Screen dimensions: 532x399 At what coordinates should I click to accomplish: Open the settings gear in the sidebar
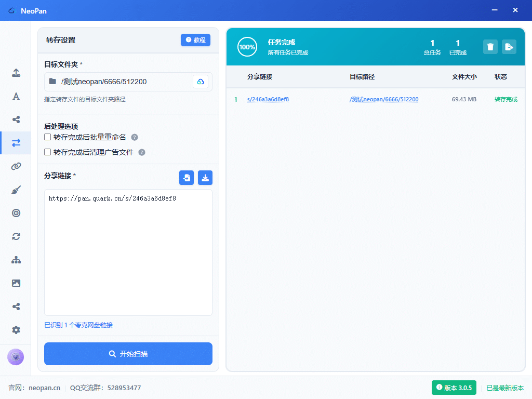16,330
